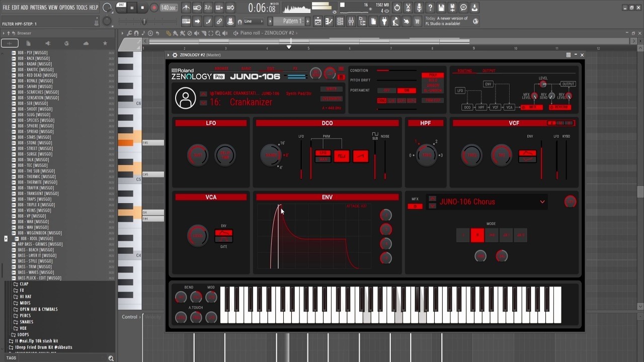This screenshot has width=644, height=362.
Task: Toggle PAT song mode switch
Action: coord(121,7)
